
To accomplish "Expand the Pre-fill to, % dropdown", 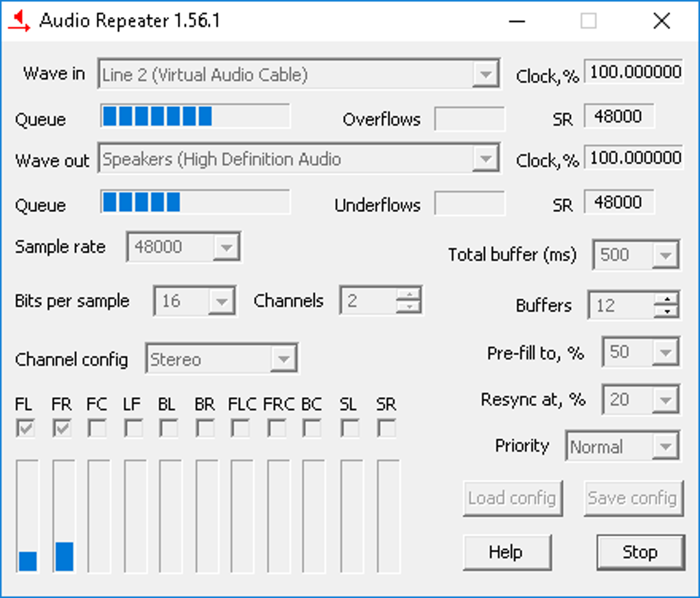I will coord(666,352).
